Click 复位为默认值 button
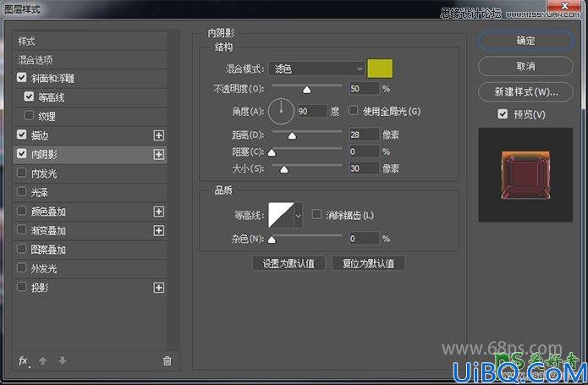588x385 pixels. (x=368, y=263)
